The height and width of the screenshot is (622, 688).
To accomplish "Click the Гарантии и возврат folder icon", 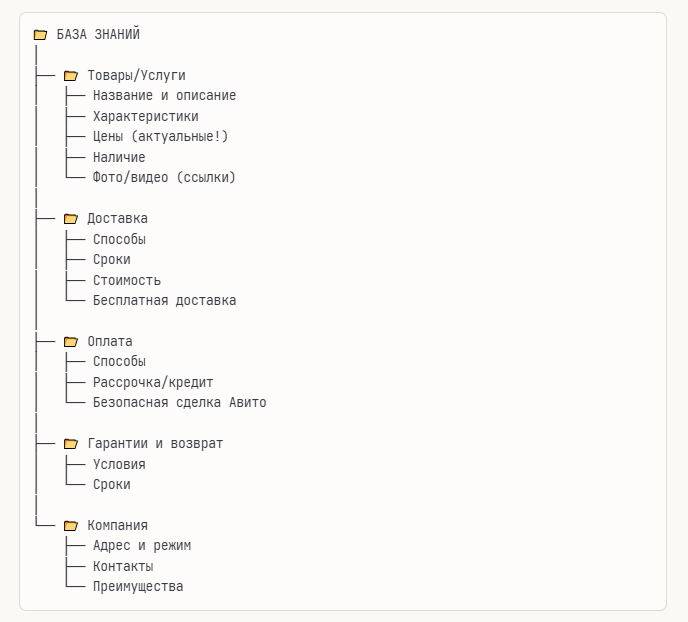I will [71, 444].
